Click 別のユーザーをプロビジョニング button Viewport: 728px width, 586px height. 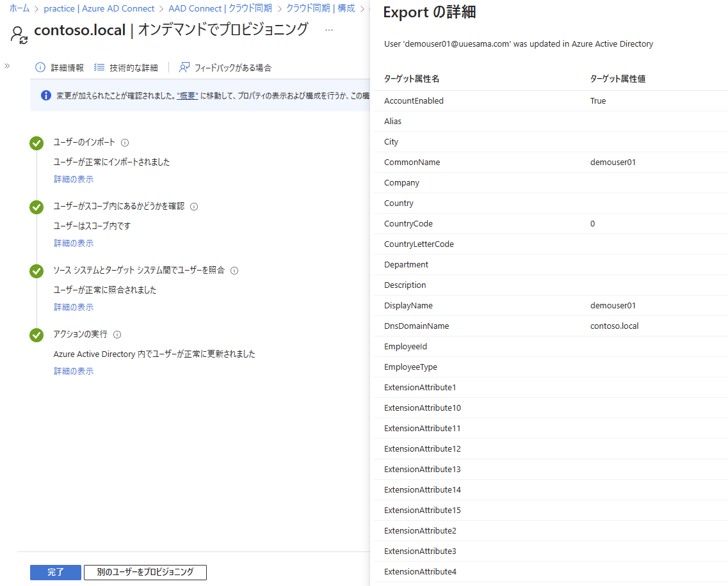145,573
